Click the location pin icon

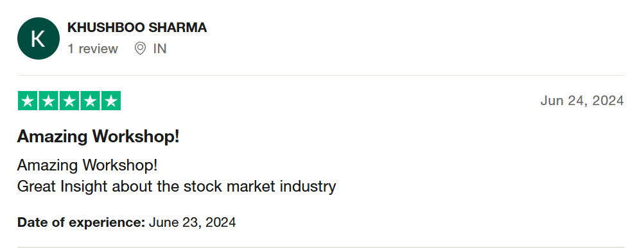click(140, 49)
